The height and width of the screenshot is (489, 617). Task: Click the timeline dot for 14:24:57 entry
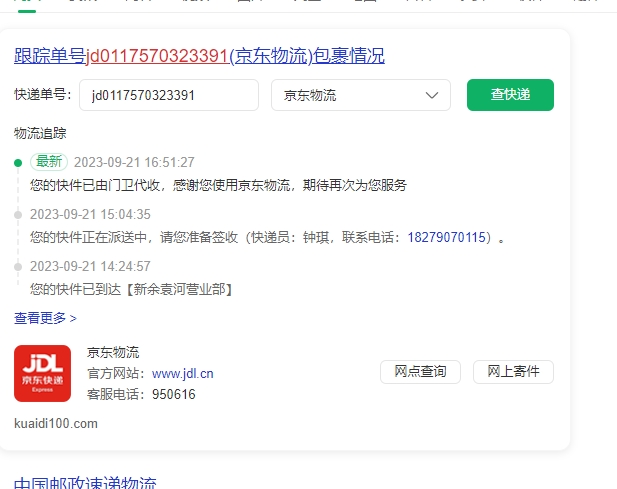18,266
